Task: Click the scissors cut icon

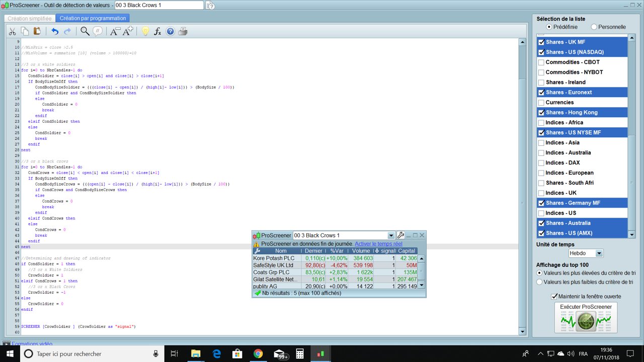Action: [13, 31]
